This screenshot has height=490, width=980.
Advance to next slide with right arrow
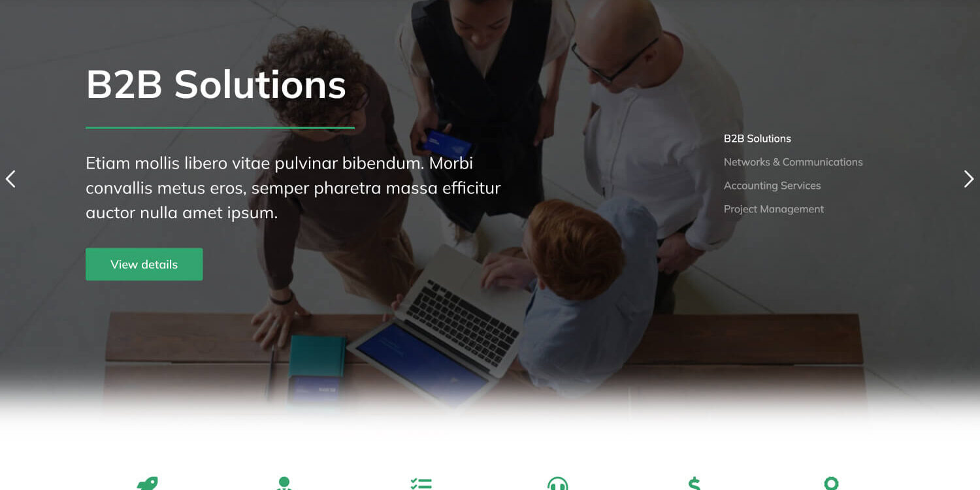pos(968,179)
